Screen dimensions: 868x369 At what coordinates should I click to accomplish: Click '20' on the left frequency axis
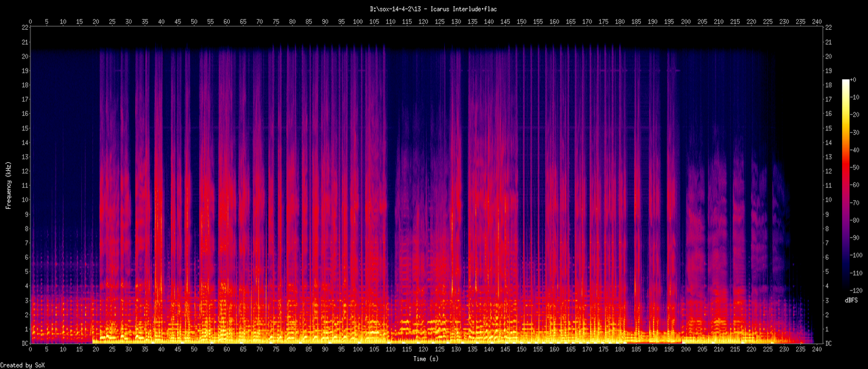coord(25,56)
